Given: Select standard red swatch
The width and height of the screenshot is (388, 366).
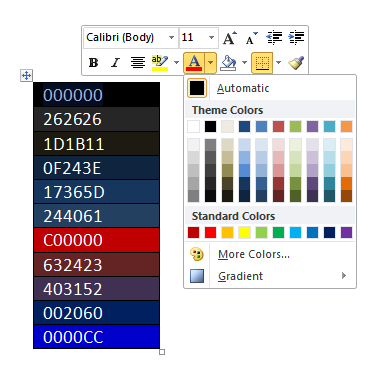Looking at the screenshot, I should pyautogui.click(x=211, y=232).
